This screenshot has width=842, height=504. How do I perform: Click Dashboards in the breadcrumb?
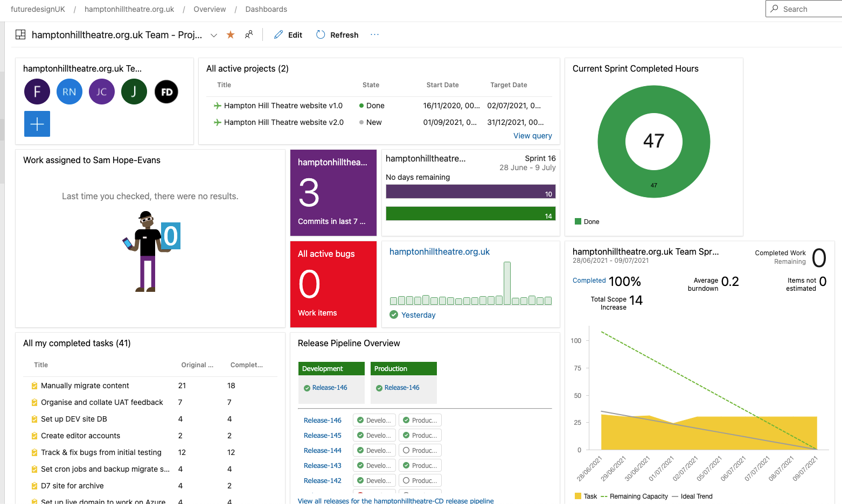click(x=266, y=9)
